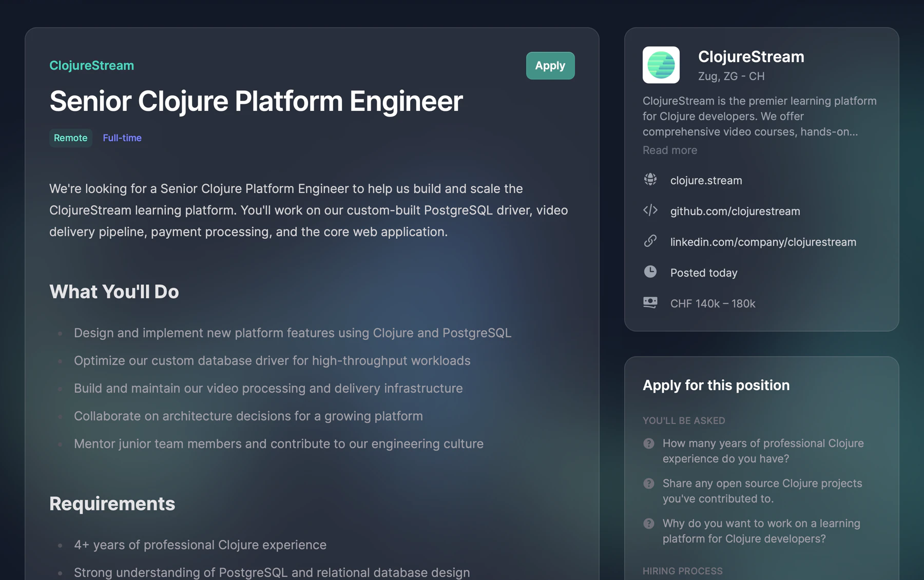Image resolution: width=924 pixels, height=580 pixels.
Task: Click the Full-time tag
Action: point(122,138)
